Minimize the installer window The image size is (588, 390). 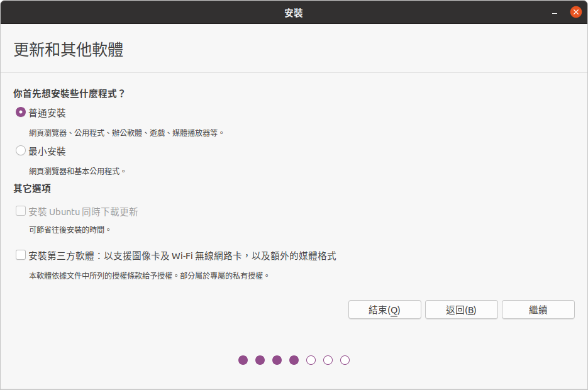(555, 13)
